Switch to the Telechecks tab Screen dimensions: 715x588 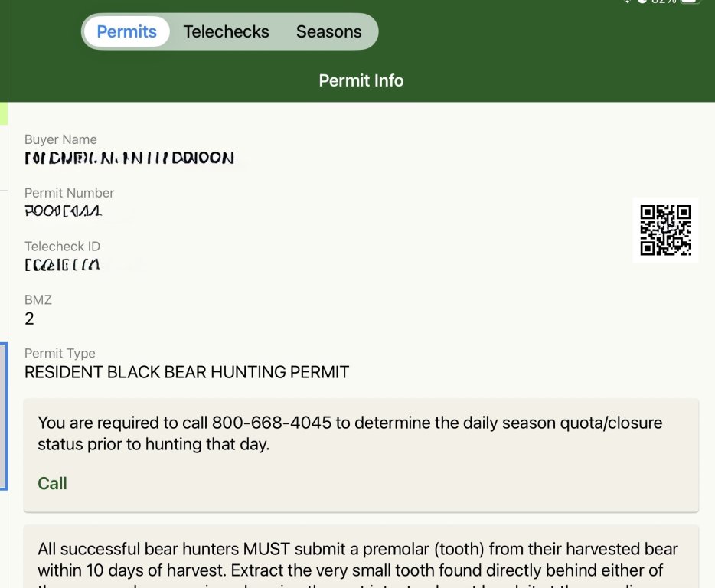point(226,31)
